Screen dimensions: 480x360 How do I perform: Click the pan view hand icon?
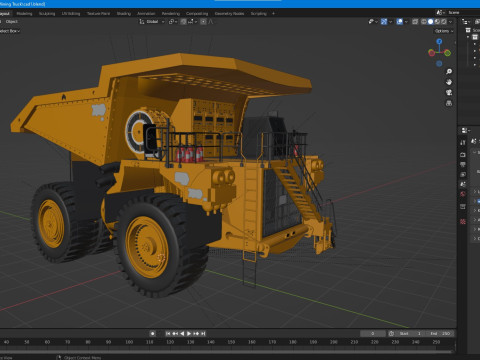449,82
